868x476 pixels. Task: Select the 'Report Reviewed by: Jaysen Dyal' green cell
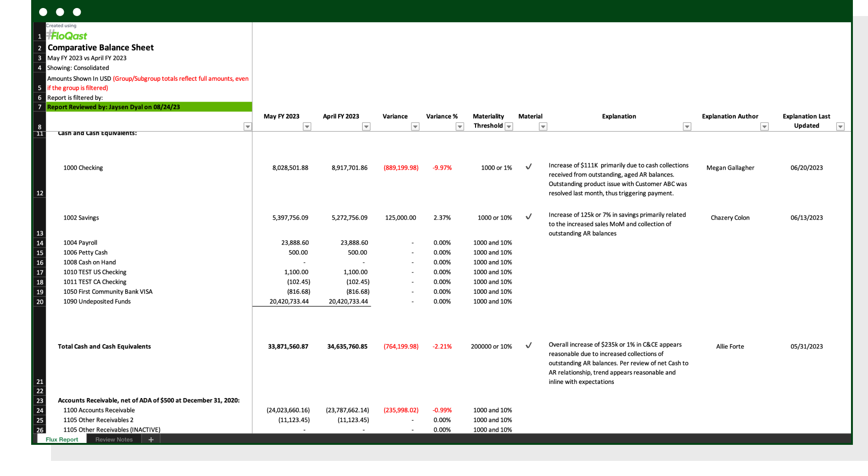tap(149, 107)
